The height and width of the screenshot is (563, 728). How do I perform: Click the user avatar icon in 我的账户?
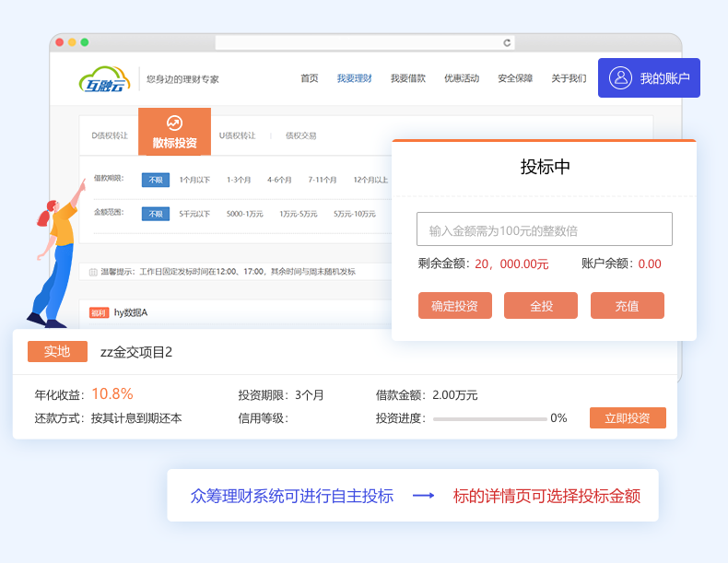click(620, 78)
